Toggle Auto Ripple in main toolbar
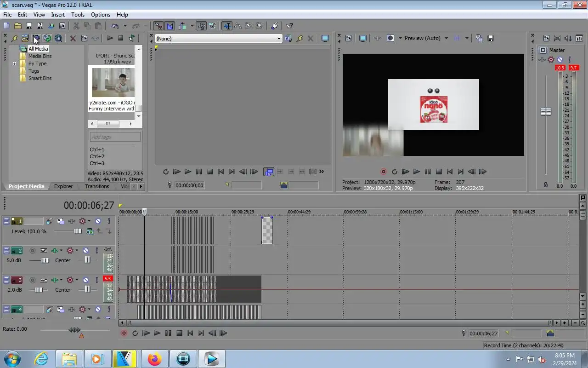The width and height of the screenshot is (588, 368). pyautogui.click(x=182, y=26)
